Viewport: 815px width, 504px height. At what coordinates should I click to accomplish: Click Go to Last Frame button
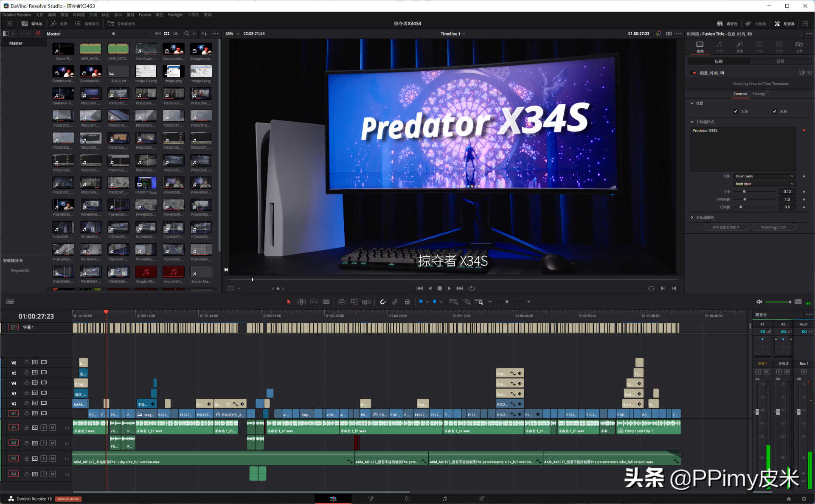point(460,288)
